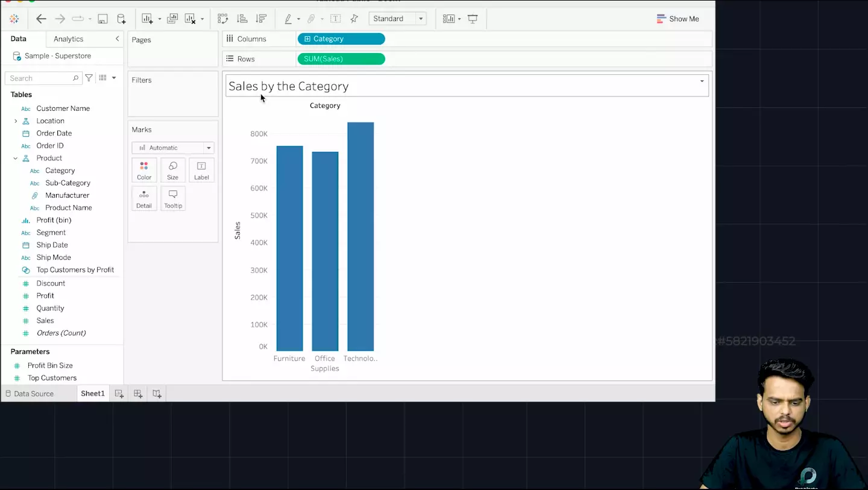Screen dimensions: 868x490
Task: Click the Duplicate worksheet toolbar icon
Action: pyautogui.click(x=172, y=19)
